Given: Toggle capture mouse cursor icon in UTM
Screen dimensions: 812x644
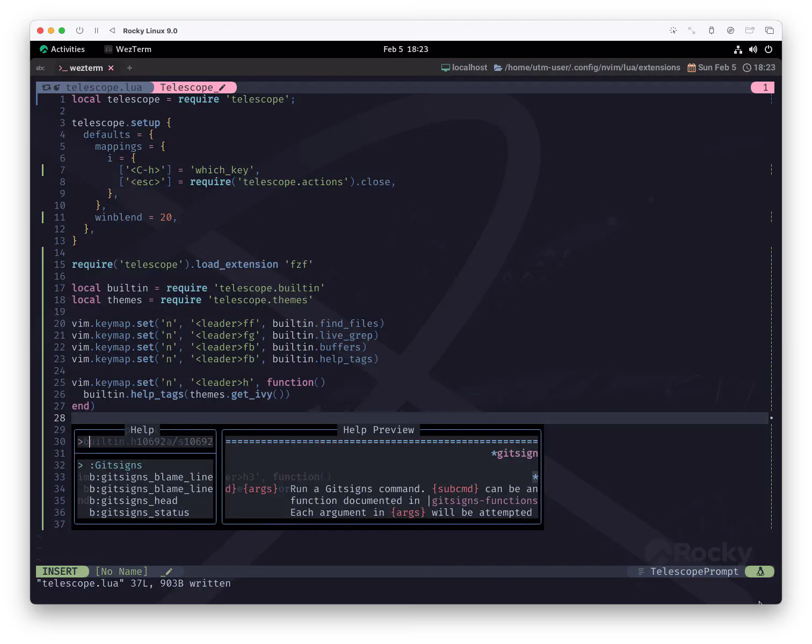Looking at the screenshot, I should click(673, 31).
